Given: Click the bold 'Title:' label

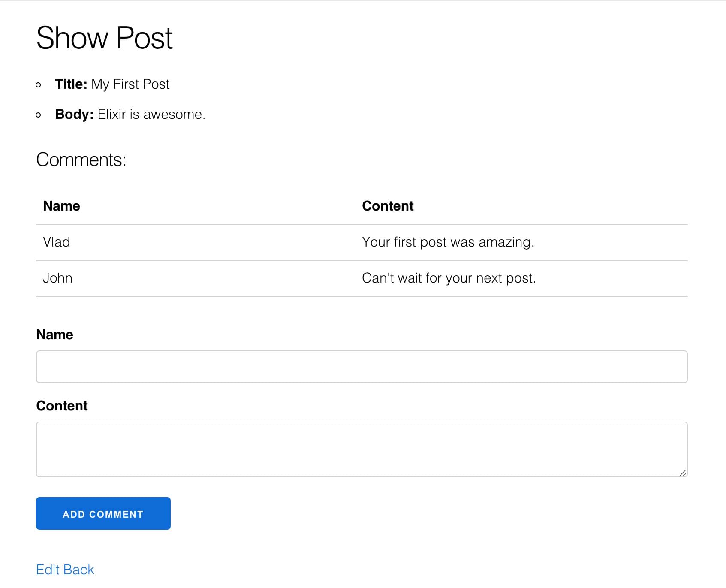Looking at the screenshot, I should [x=71, y=84].
